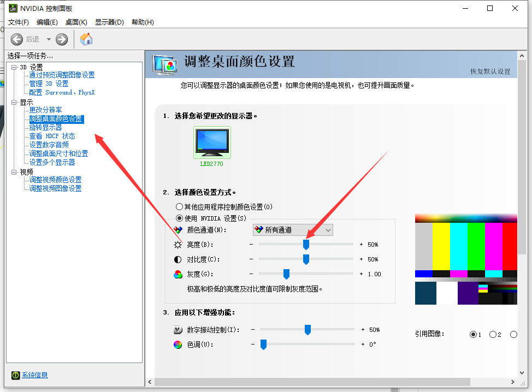Click the back arrow button
Screen dimensions: 532x392
click(17, 39)
